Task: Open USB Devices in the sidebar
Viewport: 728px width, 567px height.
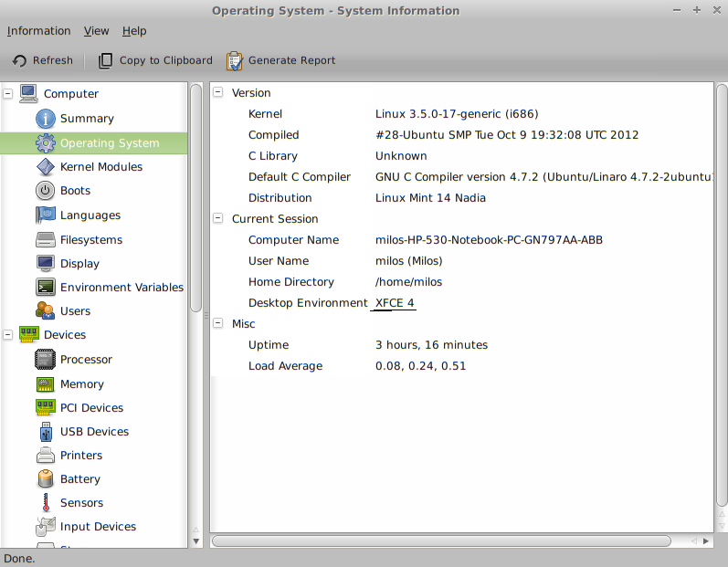Action: (x=94, y=432)
